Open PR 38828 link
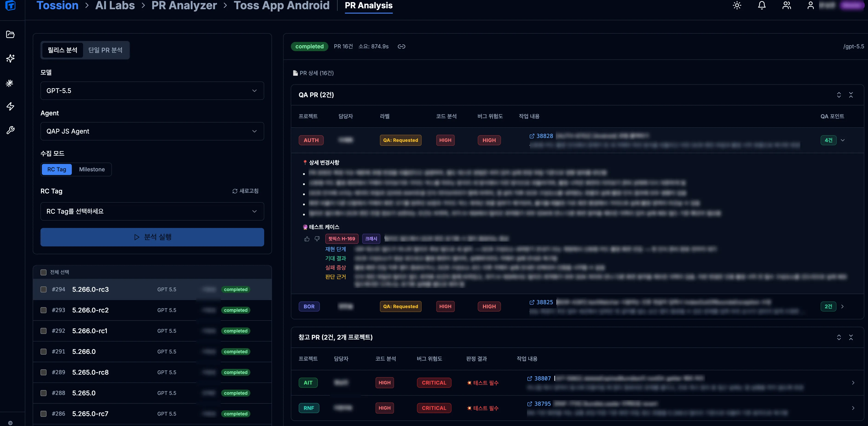The image size is (868, 426). pos(544,136)
